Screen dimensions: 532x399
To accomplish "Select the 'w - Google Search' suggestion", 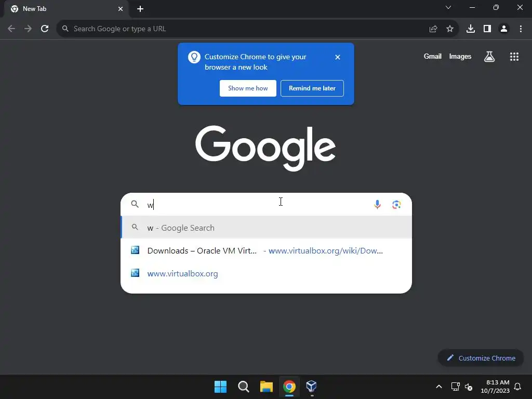I will tap(267, 228).
